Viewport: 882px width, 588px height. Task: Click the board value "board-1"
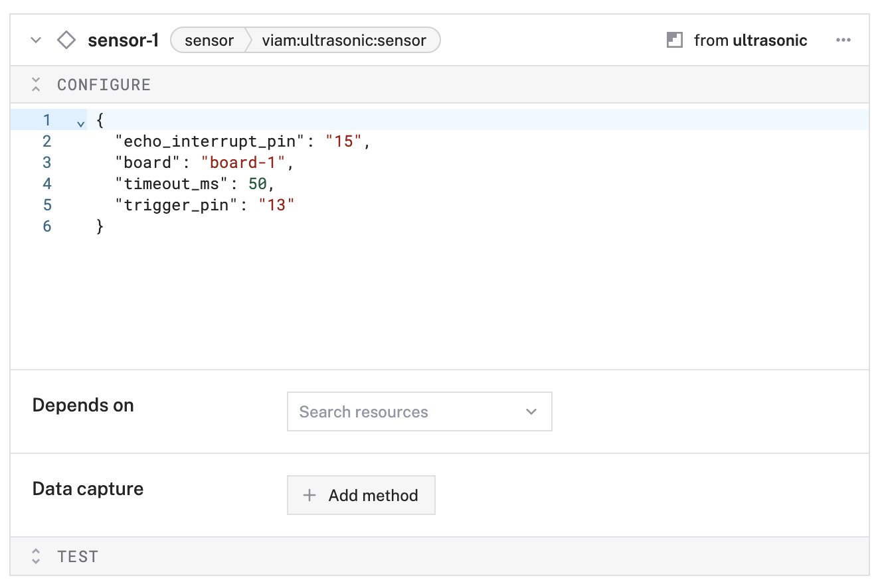click(x=242, y=163)
